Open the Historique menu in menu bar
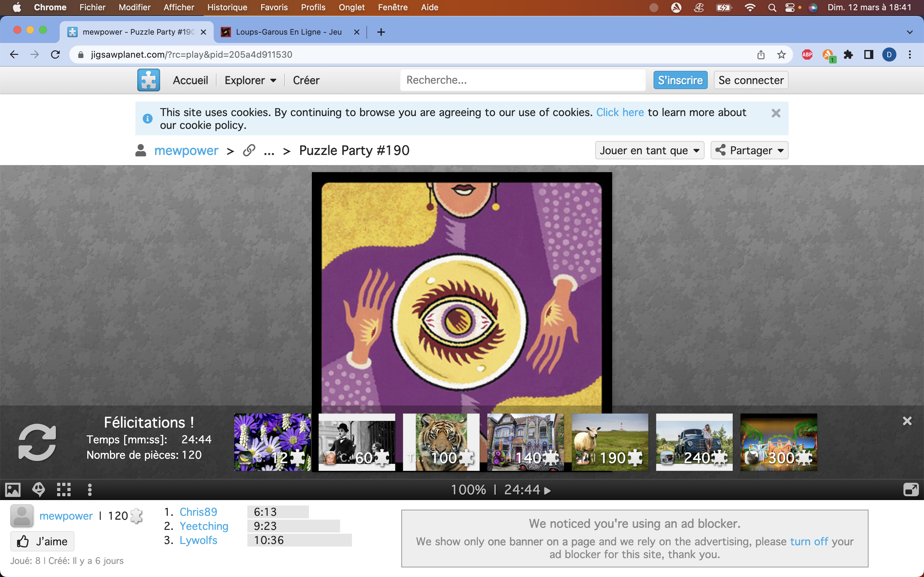Image resolution: width=924 pixels, height=577 pixels. (227, 7)
